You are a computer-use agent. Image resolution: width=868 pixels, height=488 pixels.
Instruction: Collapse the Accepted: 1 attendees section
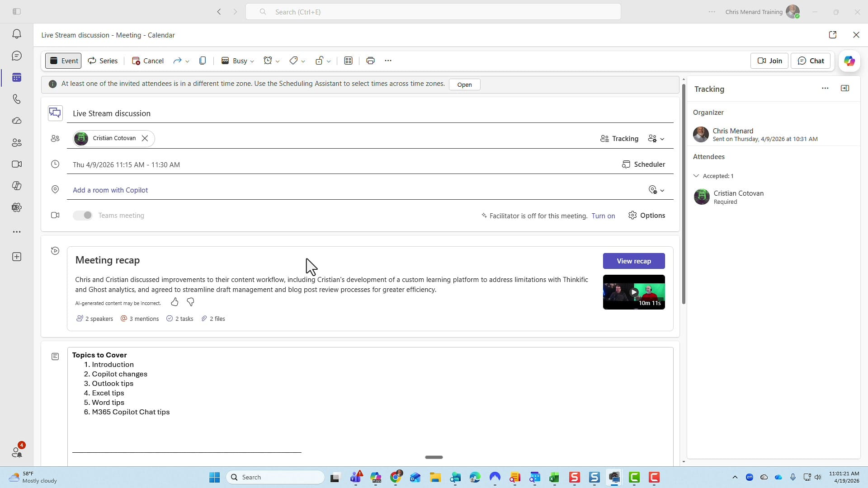pos(697,176)
